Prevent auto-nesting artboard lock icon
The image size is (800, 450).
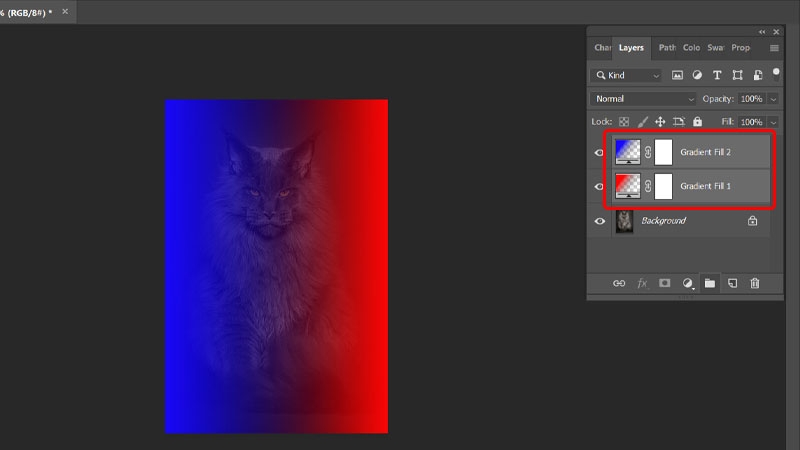coord(679,122)
